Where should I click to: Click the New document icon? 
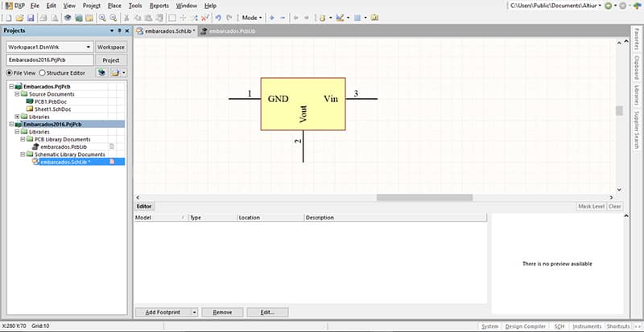tap(9, 17)
